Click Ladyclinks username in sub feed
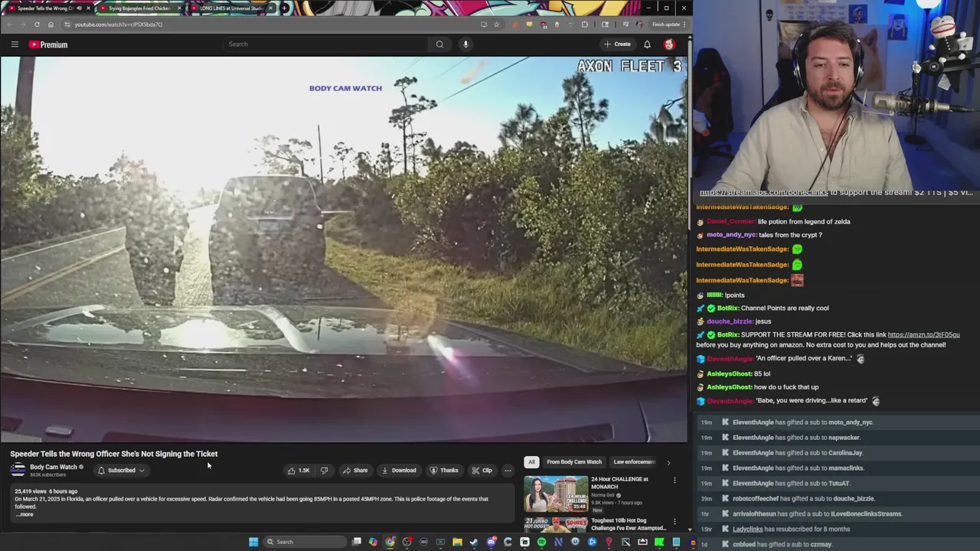Screen dimensions: 980x551 click(748, 530)
